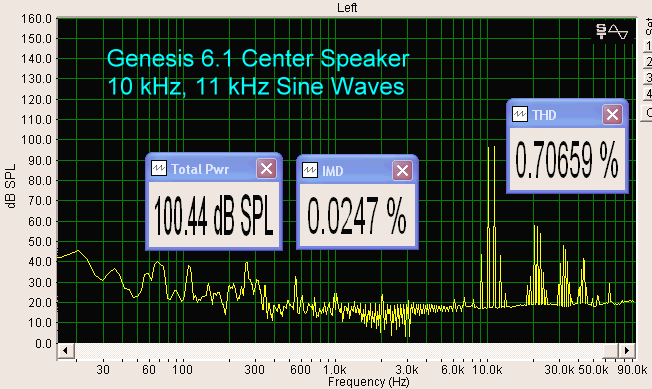Click the Total Pwr window waveform icon
This screenshot has width=652, height=389.
click(159, 168)
